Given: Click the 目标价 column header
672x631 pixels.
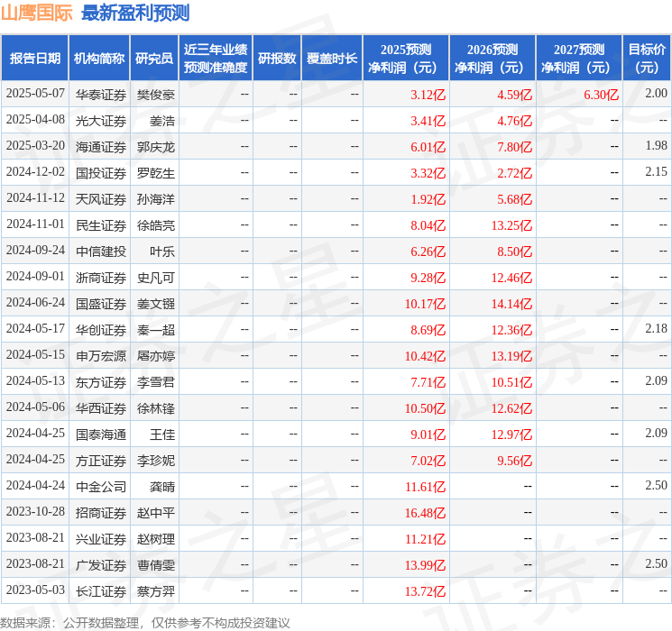Looking at the screenshot, I should tap(647, 59).
